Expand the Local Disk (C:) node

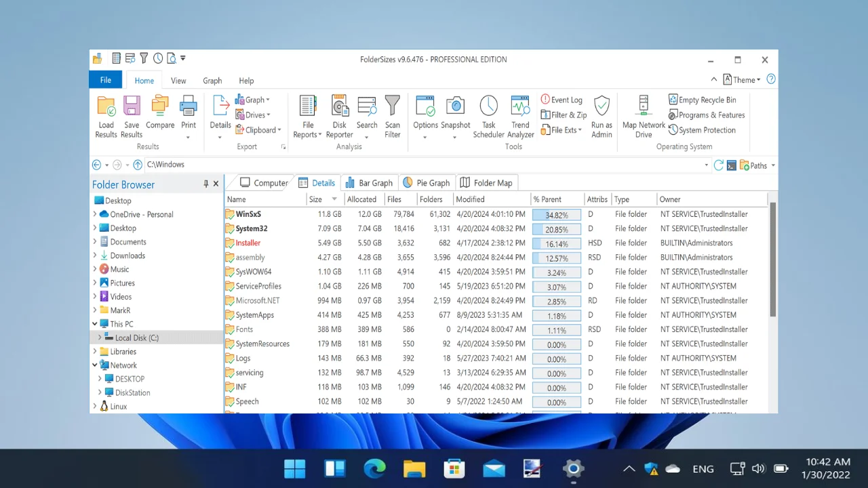click(100, 338)
